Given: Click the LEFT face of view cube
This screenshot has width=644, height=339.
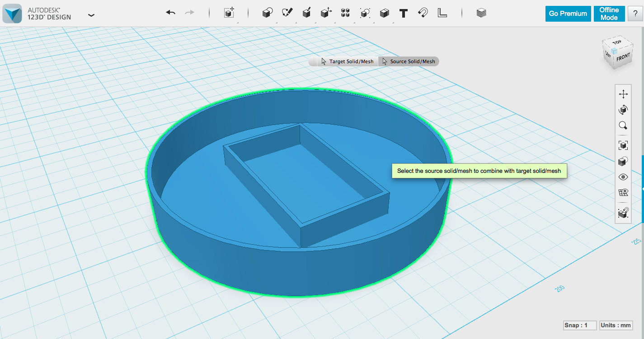Looking at the screenshot, I should (608, 55).
